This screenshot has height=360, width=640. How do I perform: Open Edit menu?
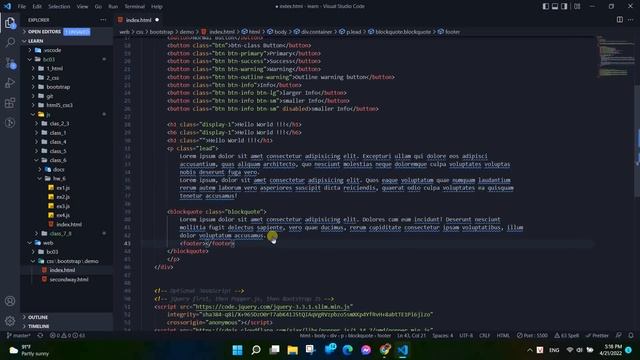pos(37,7)
